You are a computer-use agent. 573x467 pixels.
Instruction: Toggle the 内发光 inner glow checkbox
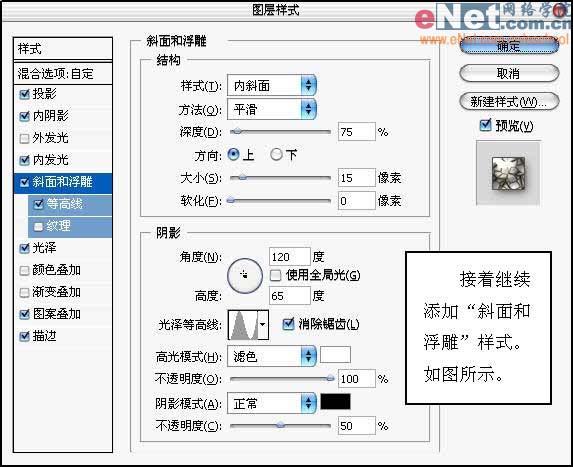(x=24, y=160)
